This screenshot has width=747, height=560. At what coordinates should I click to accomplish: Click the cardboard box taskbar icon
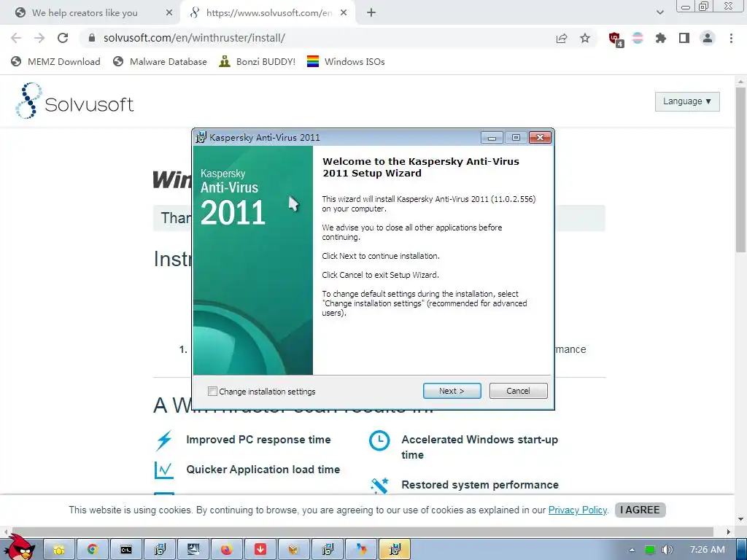(x=293, y=550)
